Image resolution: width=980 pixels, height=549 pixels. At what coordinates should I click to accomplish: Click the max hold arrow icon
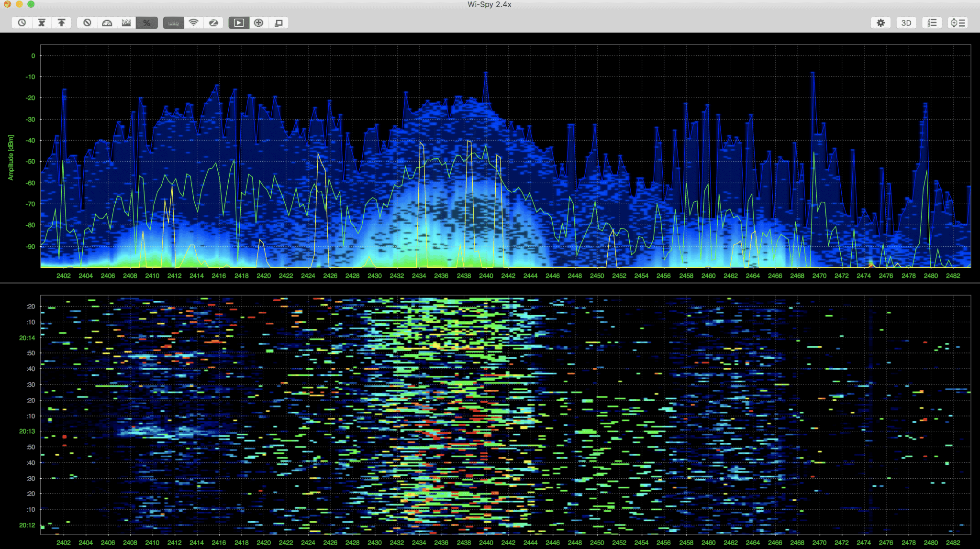coord(61,22)
